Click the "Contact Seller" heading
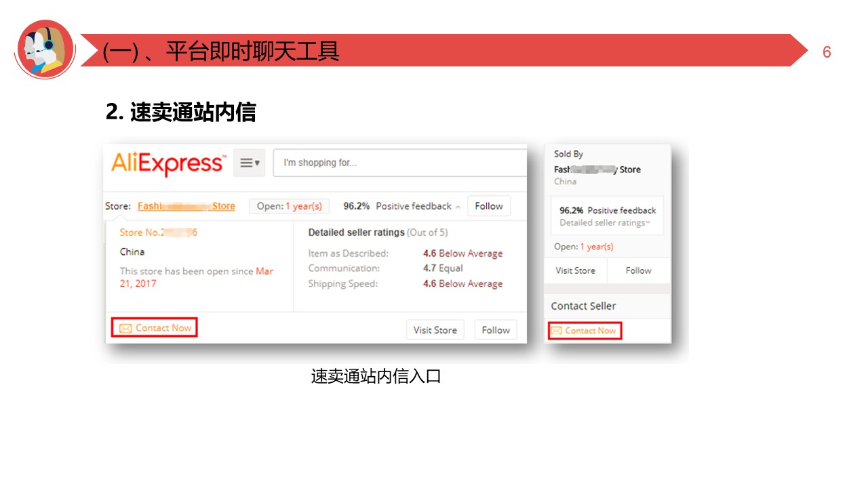Image resolution: width=868 pixels, height=488 pixels. coord(583,306)
